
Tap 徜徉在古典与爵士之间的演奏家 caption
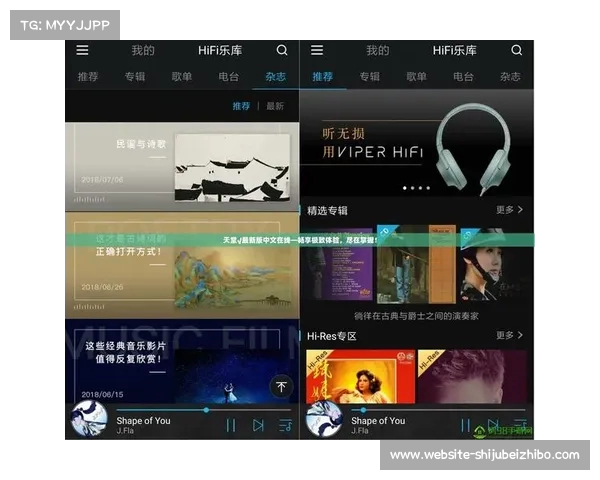[x=416, y=316]
